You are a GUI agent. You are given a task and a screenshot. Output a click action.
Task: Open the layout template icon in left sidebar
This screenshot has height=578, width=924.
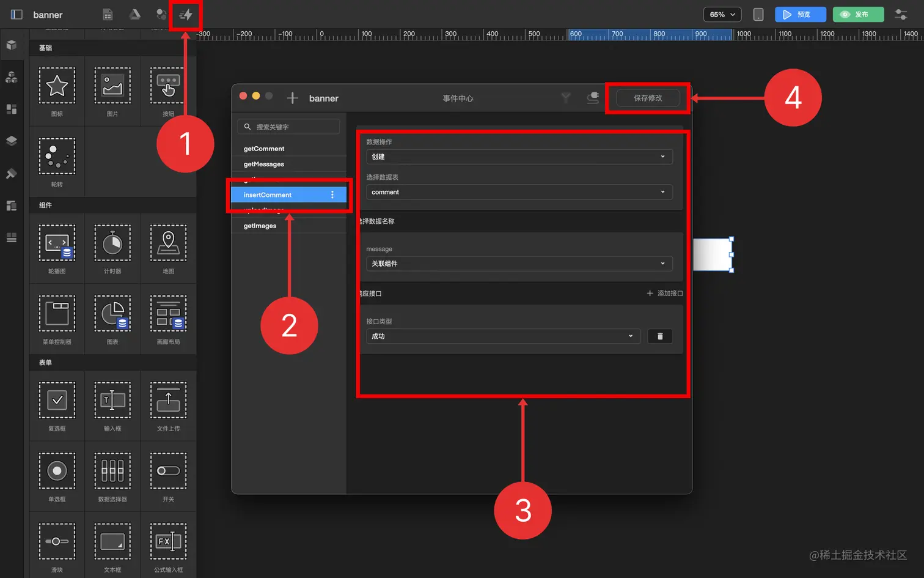click(11, 206)
